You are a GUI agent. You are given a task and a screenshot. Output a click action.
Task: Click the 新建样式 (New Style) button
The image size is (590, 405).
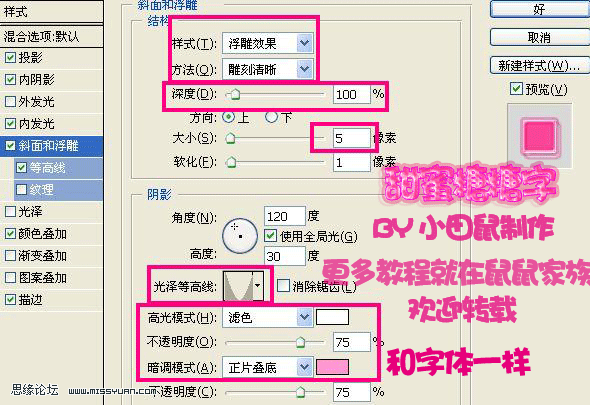(x=540, y=66)
